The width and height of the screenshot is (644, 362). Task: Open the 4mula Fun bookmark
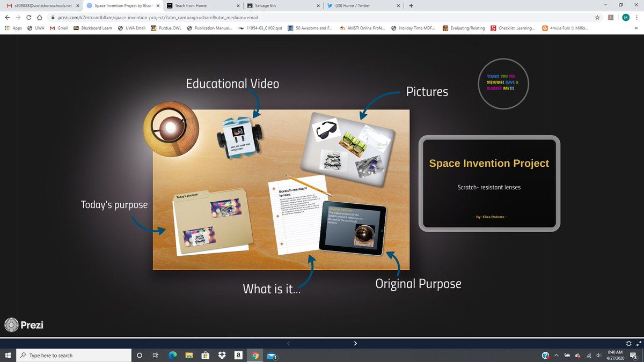coord(565,28)
